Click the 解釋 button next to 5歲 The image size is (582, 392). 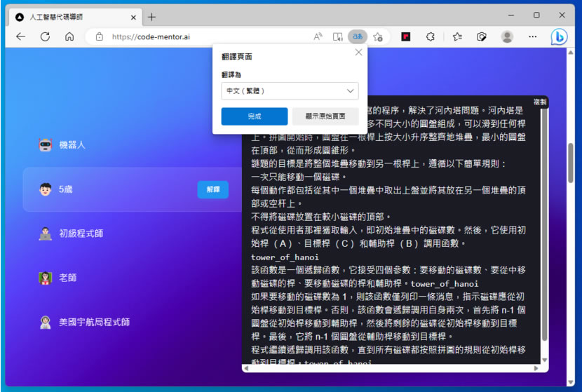(212, 189)
